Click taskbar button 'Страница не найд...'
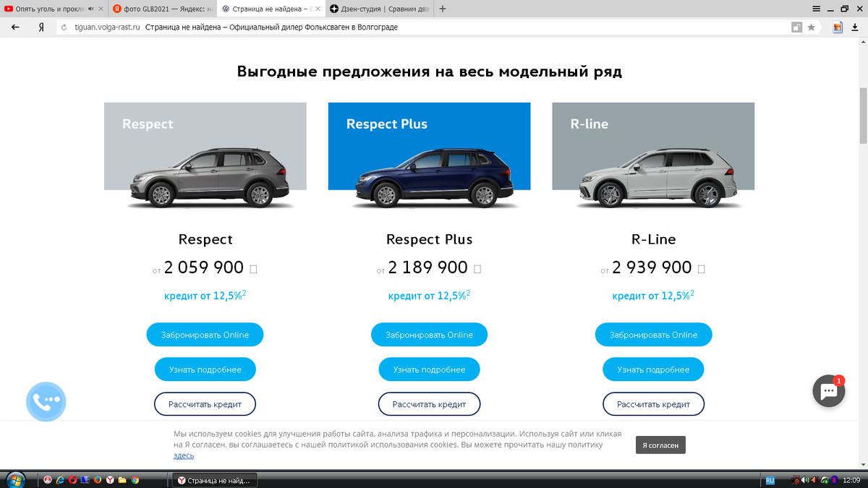Screen dimensions: 868x488 pyautogui.click(x=214, y=480)
